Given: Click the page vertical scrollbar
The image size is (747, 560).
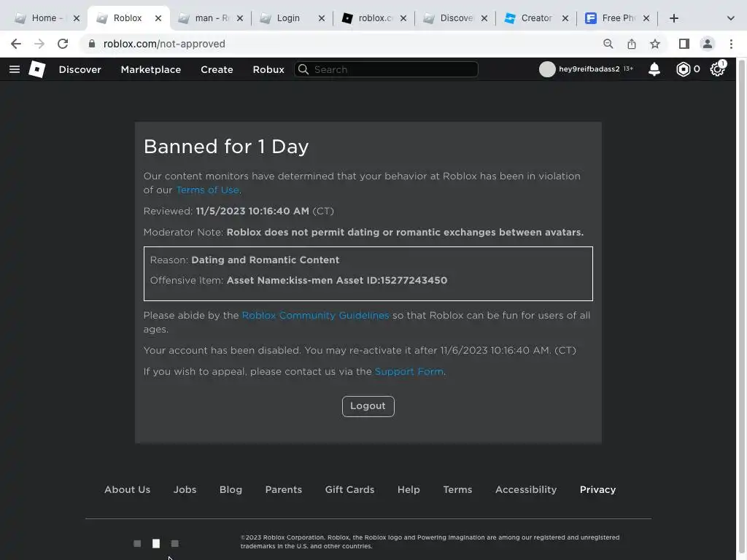Looking at the screenshot, I should [x=742, y=308].
